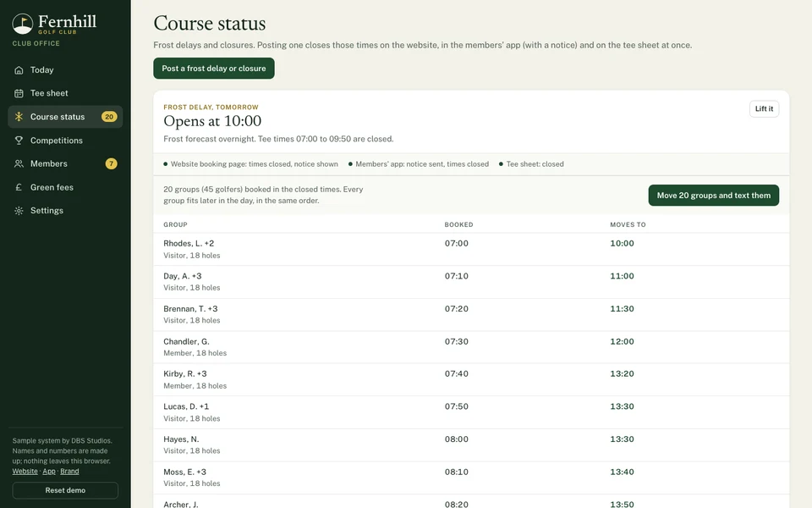Click the FROST DELAY, TOMORROW label
Screen dimensions: 812x508
coord(211,108)
